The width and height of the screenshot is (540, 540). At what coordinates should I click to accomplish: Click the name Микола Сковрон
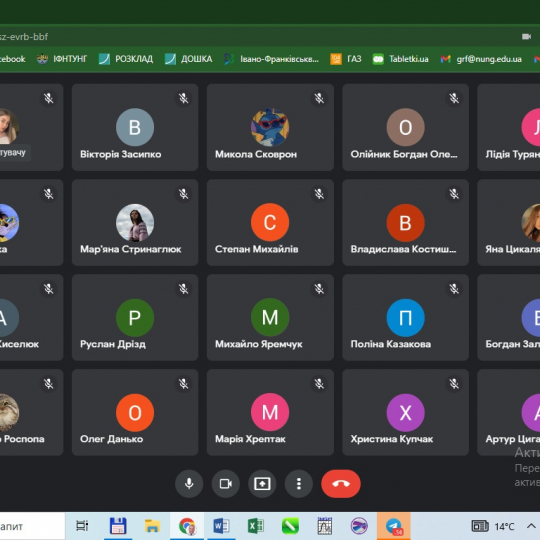click(256, 154)
